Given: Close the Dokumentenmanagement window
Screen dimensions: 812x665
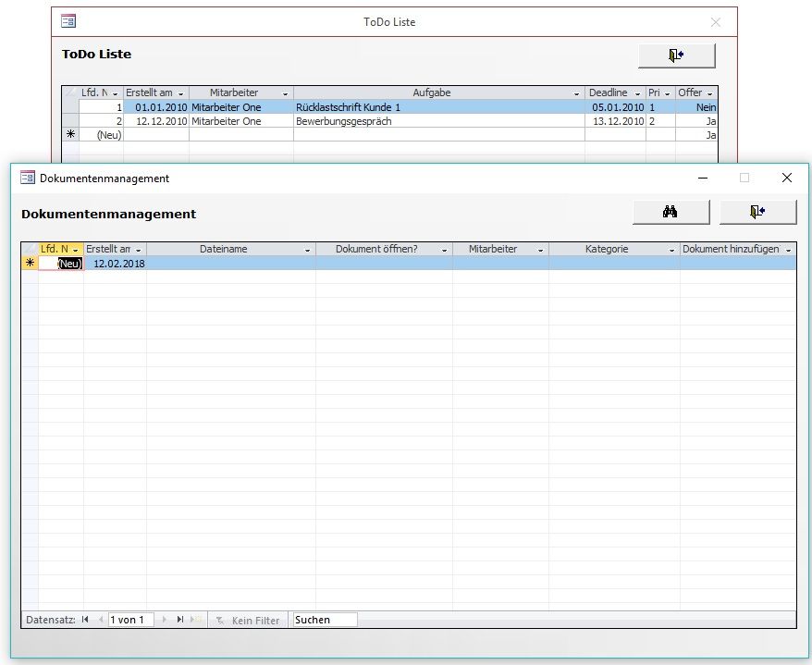Looking at the screenshot, I should tap(787, 179).
